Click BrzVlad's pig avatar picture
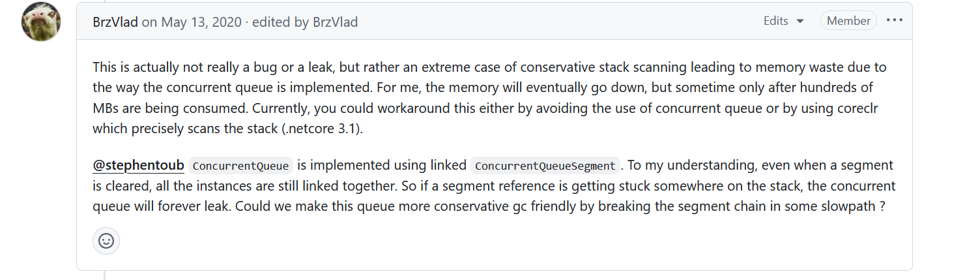The image size is (980, 280). pyautogui.click(x=42, y=22)
